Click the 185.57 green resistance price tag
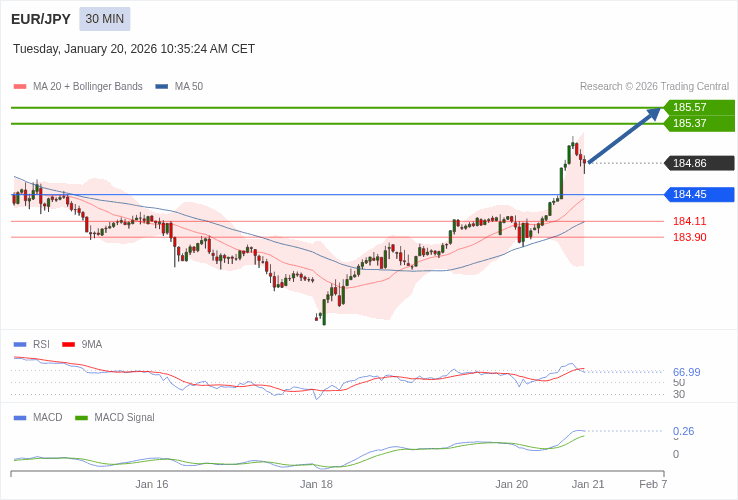Image resolution: width=738 pixels, height=500 pixels. (699, 107)
